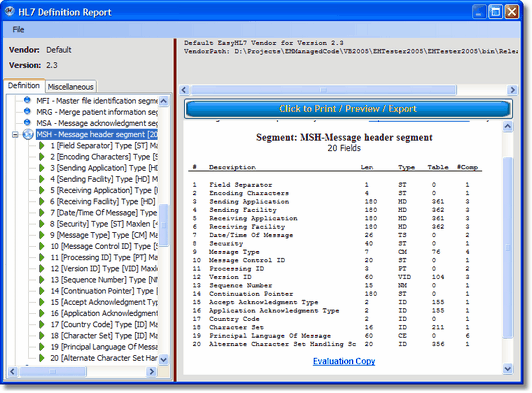532x393 pixels.
Task: Select MFI - Master file identification tree item
Action: pyautogui.click(x=97, y=101)
